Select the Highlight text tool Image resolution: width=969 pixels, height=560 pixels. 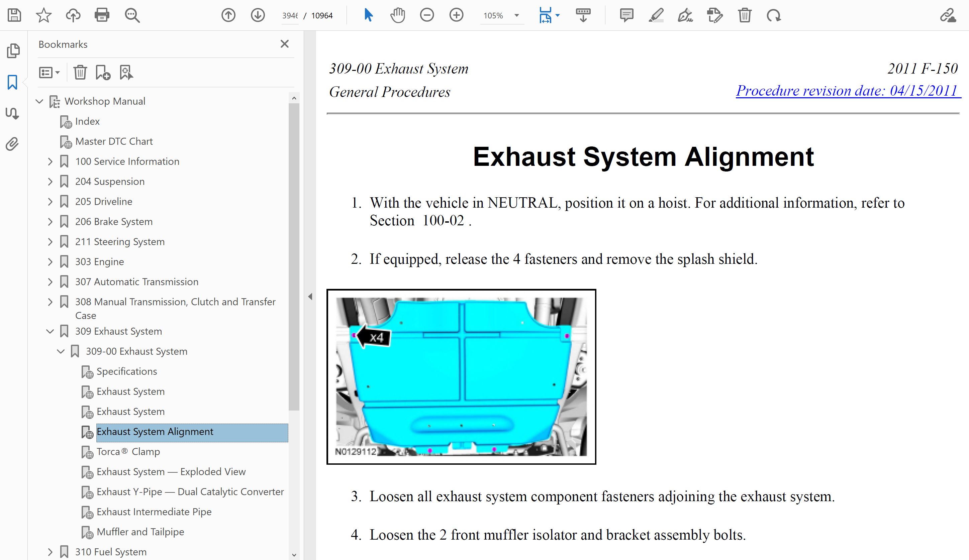click(x=656, y=15)
